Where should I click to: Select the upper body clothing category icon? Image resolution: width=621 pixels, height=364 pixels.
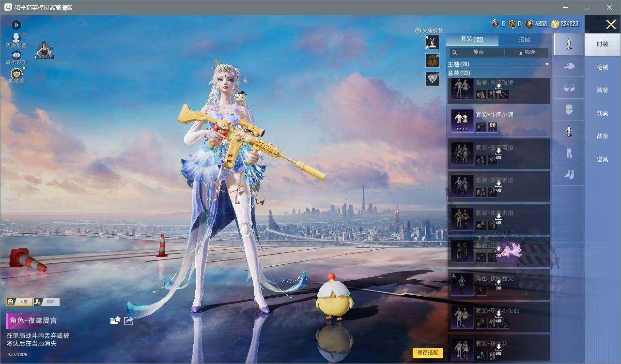pyautogui.click(x=569, y=131)
